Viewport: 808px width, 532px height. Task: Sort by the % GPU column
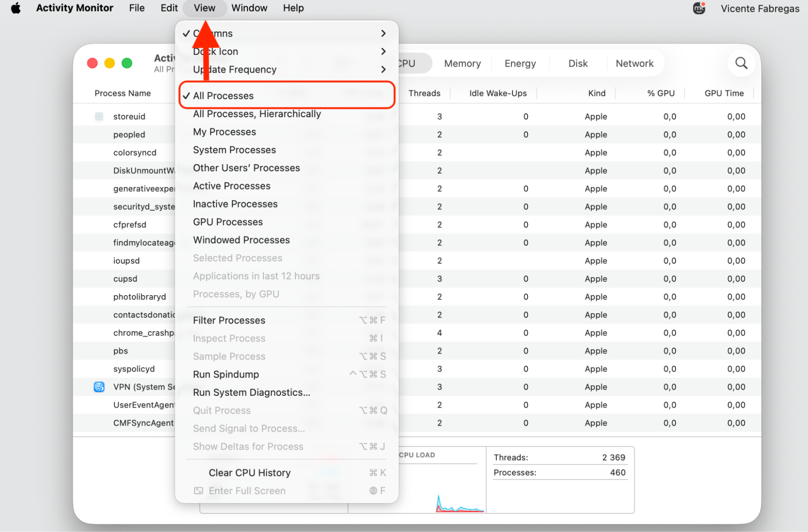(x=660, y=93)
